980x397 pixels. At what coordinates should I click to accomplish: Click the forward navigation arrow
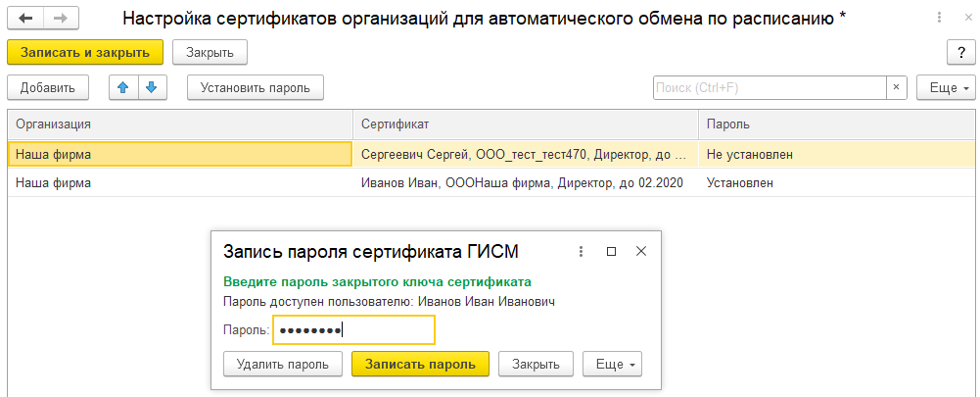pyautogui.click(x=60, y=19)
